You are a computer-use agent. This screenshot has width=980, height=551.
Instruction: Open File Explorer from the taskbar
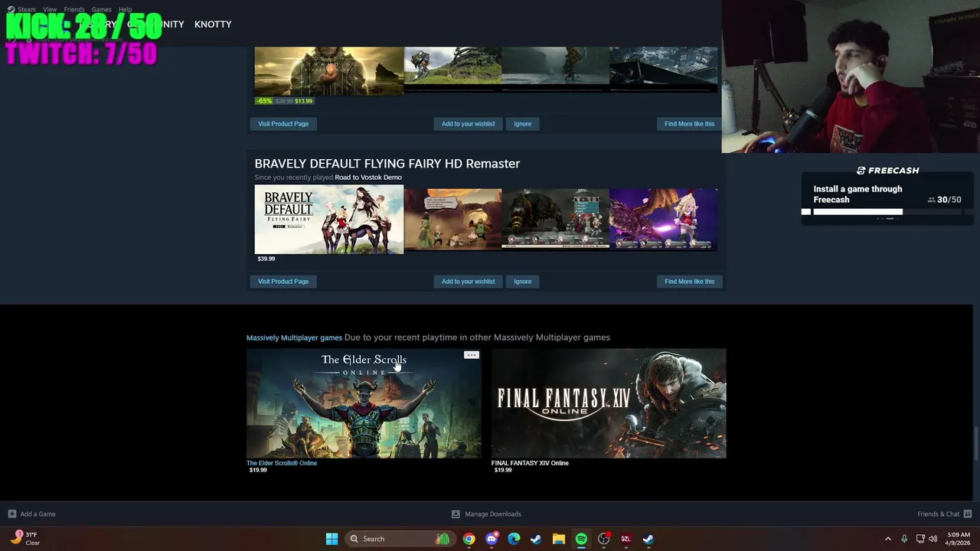point(559,539)
